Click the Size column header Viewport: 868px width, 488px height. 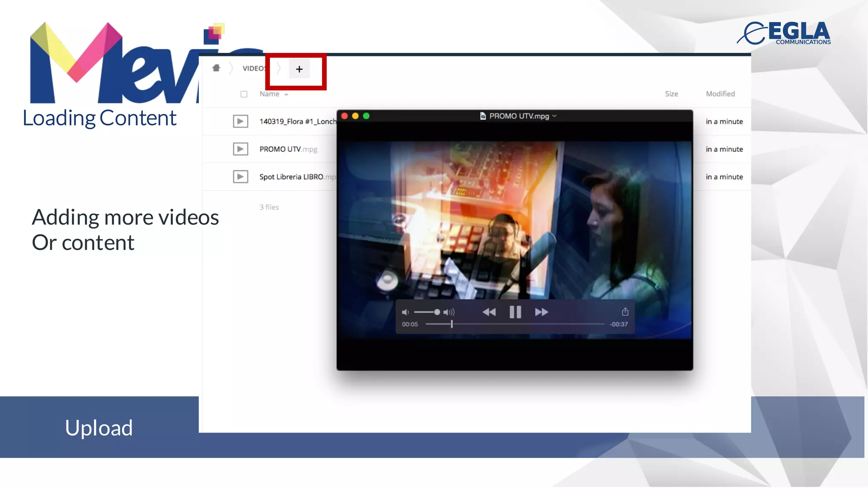[671, 94]
